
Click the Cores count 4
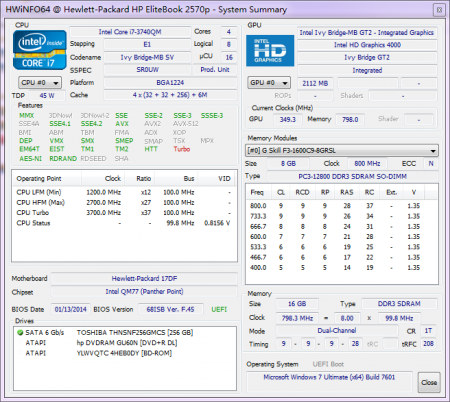tap(229, 32)
